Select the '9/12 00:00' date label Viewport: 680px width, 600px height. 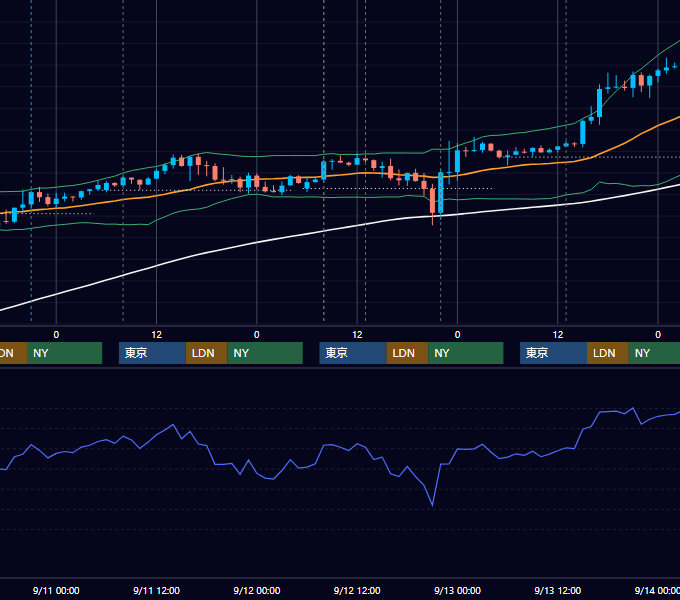tap(257, 590)
